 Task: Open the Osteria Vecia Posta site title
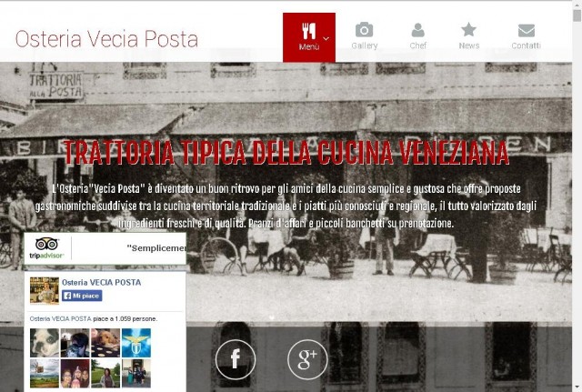coord(106,38)
